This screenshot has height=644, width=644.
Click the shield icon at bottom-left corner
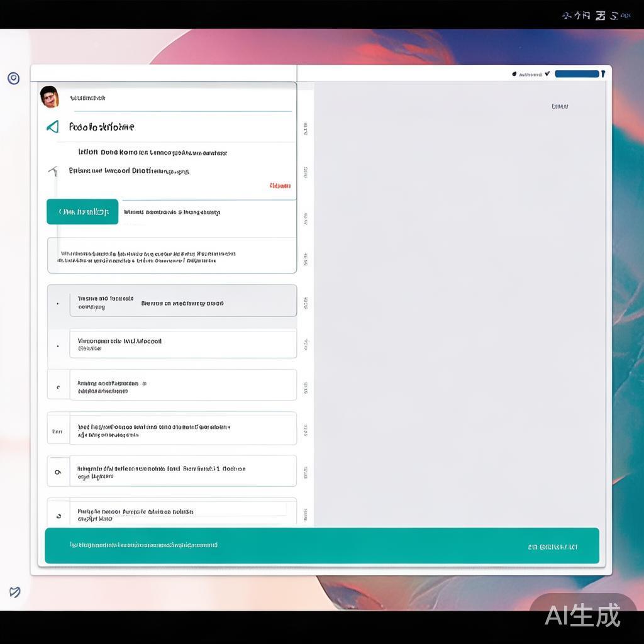14,592
